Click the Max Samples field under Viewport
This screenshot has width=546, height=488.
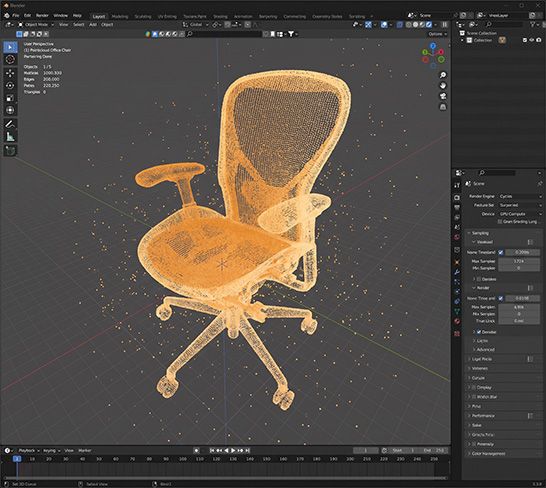[519, 261]
